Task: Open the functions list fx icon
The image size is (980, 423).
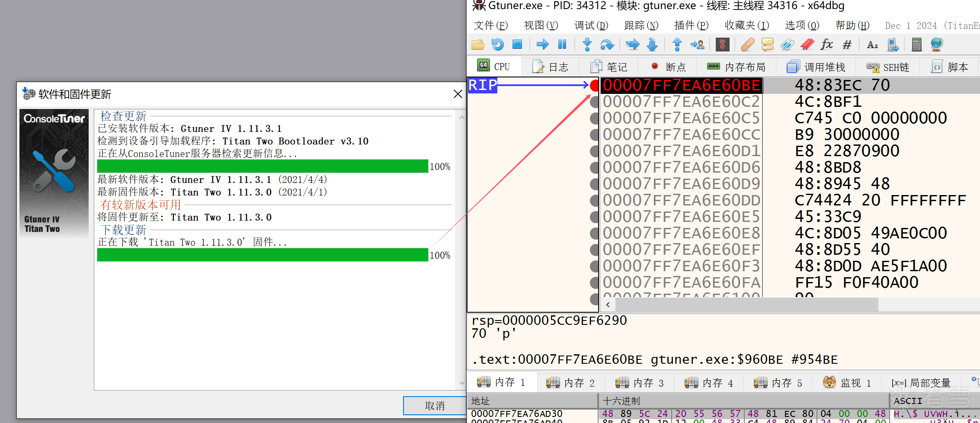Action: [827, 44]
